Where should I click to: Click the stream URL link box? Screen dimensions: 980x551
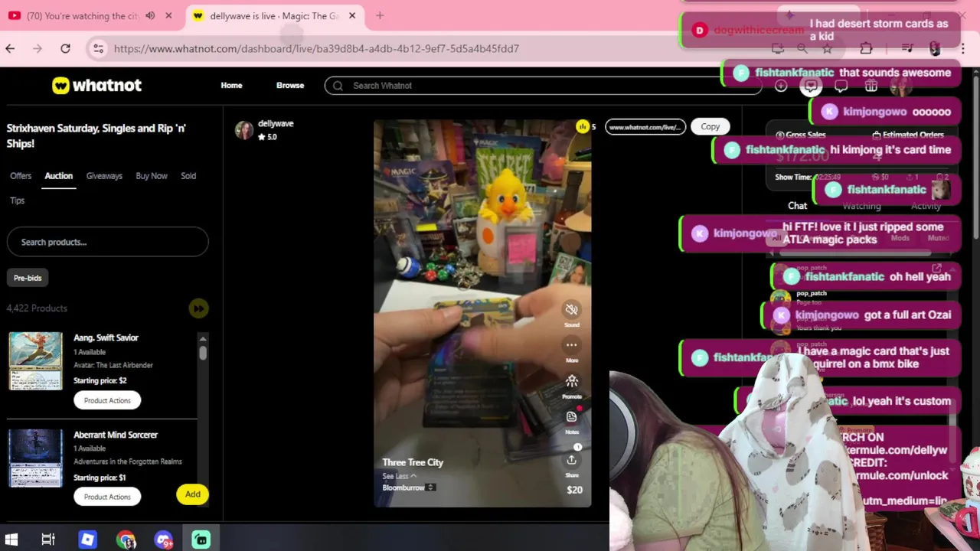tap(645, 127)
